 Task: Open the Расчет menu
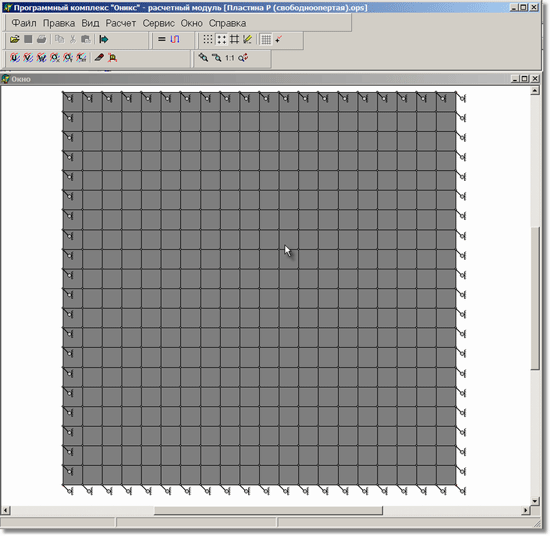click(121, 23)
